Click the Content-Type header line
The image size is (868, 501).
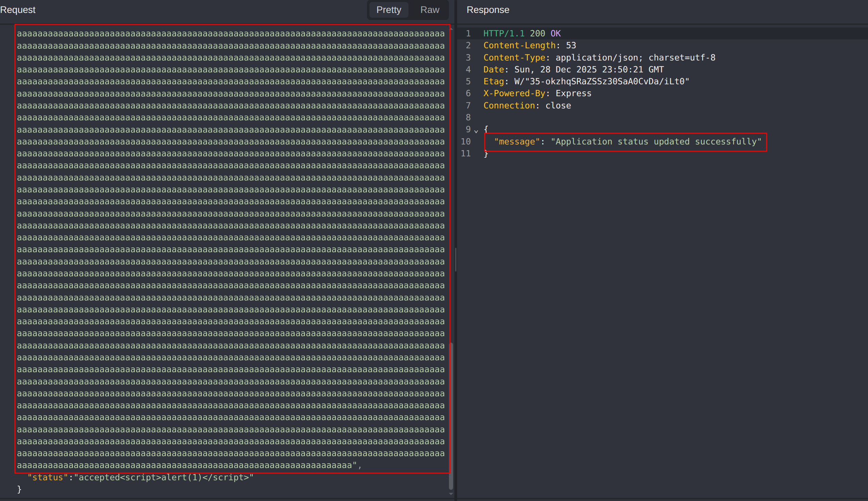pos(599,57)
